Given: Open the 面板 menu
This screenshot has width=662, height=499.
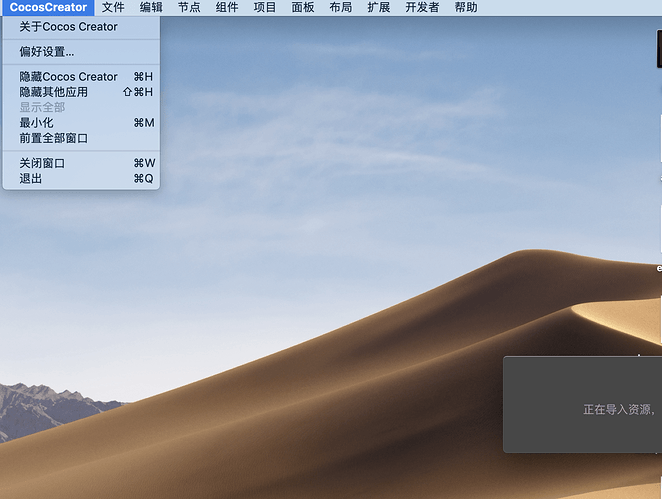Looking at the screenshot, I should [x=303, y=8].
